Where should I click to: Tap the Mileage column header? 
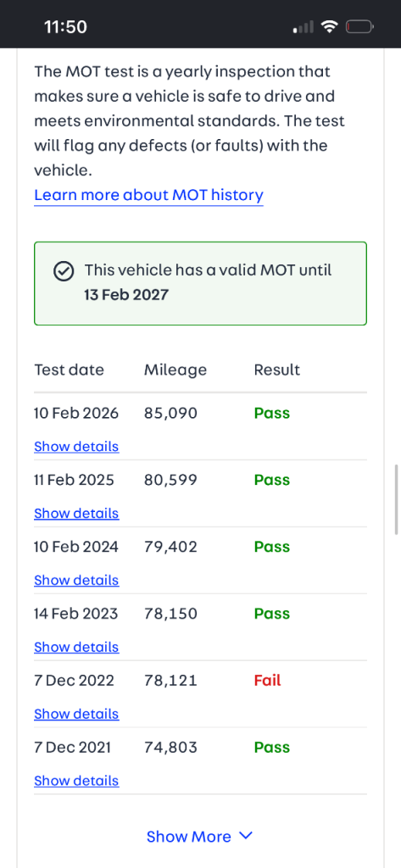click(x=175, y=370)
